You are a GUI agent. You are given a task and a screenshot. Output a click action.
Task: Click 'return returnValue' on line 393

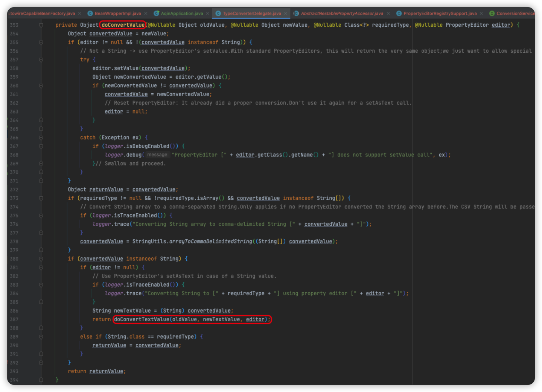pyautogui.click(x=96, y=371)
